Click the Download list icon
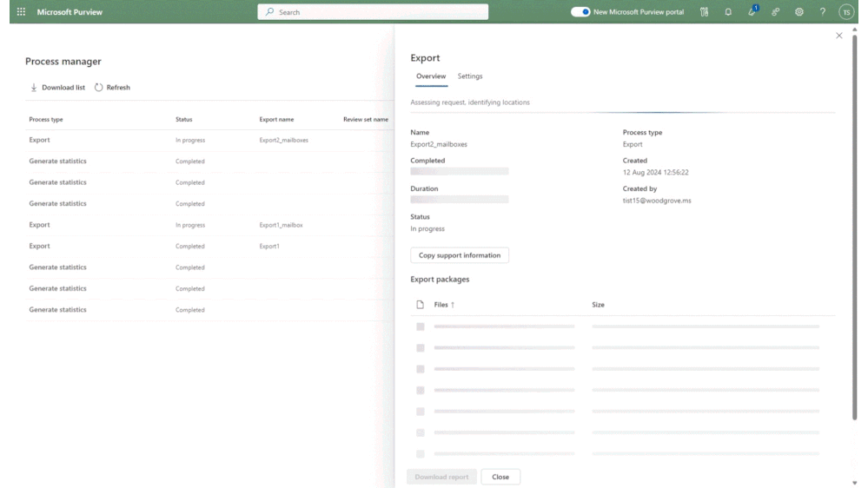Screen dimensions: 868x488 [x=34, y=88]
